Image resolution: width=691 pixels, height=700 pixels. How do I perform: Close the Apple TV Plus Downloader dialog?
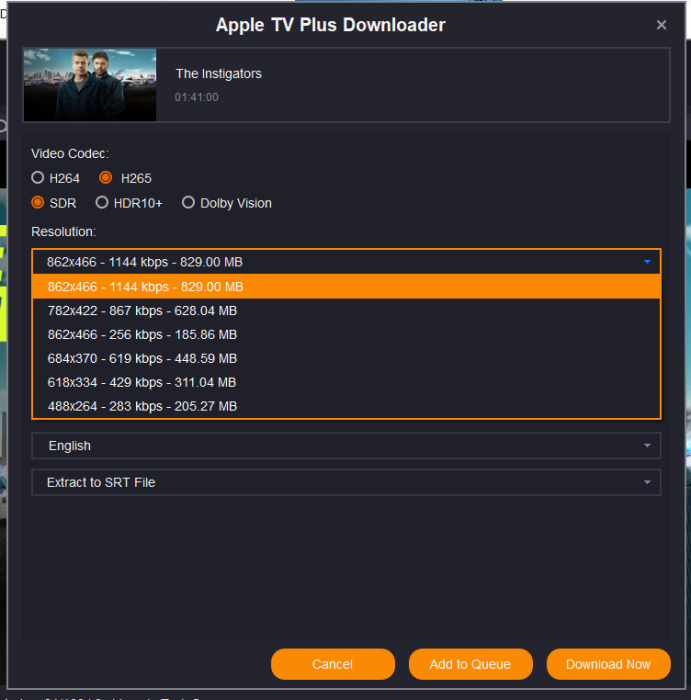[661, 25]
